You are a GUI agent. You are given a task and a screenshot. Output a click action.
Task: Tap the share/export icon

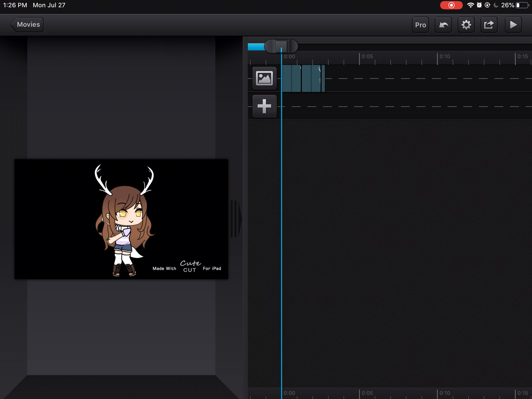click(489, 25)
